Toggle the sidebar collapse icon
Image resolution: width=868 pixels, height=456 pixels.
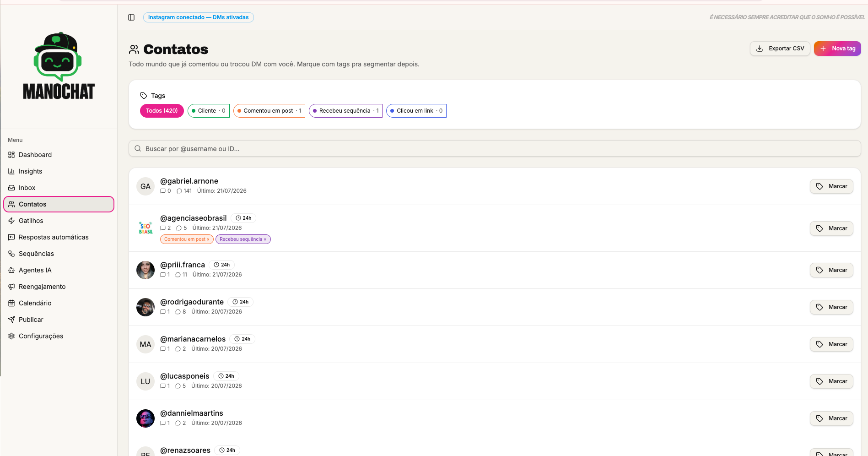(x=131, y=17)
